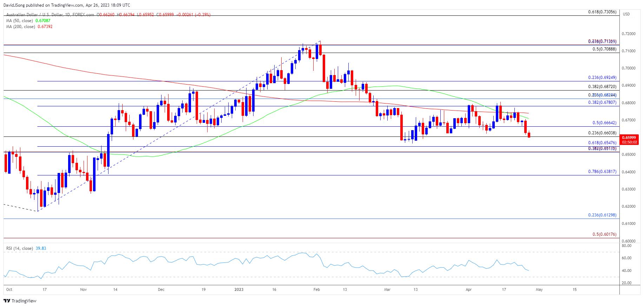644x307 pixels.
Task: Click the USD currency label on price axis
Action: click(x=626, y=14)
